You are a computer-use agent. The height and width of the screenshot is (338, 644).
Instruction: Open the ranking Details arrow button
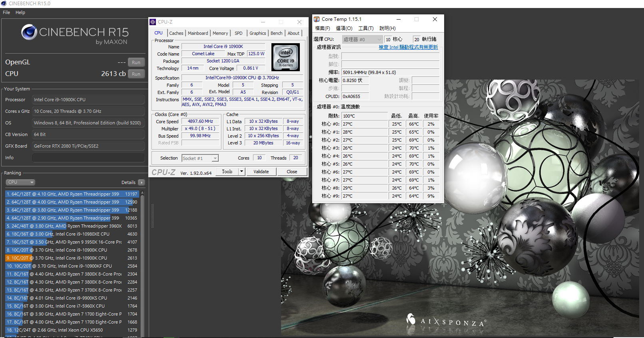tap(141, 182)
